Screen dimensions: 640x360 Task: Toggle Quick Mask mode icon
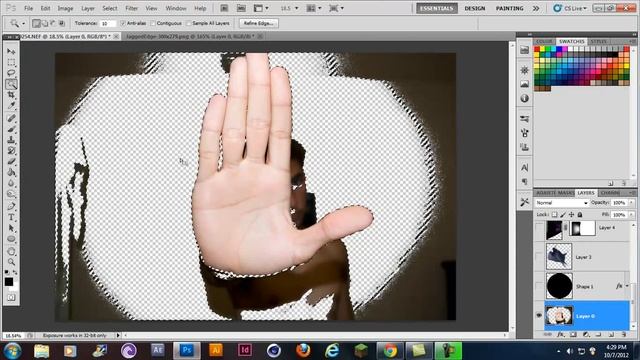(x=11, y=298)
